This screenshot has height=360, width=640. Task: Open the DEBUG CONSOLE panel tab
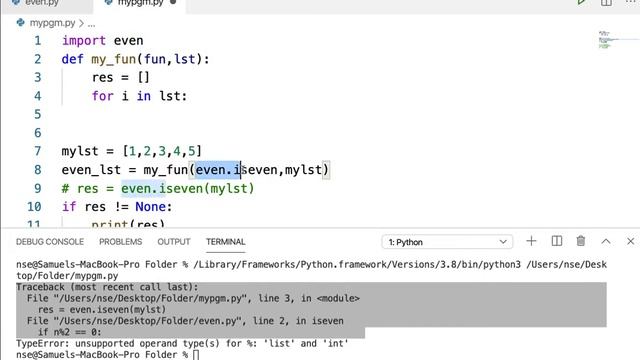[x=50, y=242]
